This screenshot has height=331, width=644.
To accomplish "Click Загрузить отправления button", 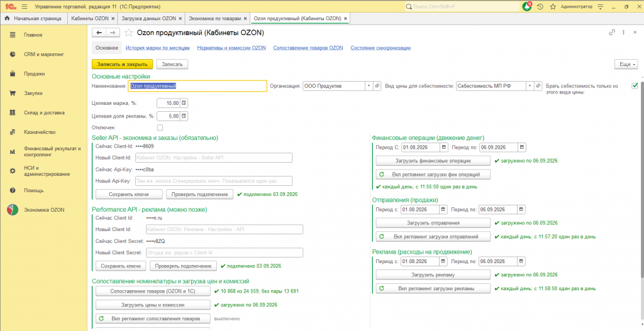I will 433,223.
